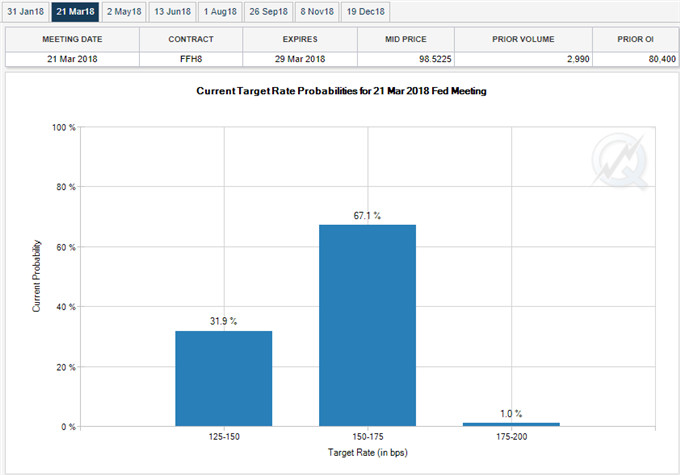Click the PRIOR OI column header
The image size is (680, 475).
[x=635, y=39]
